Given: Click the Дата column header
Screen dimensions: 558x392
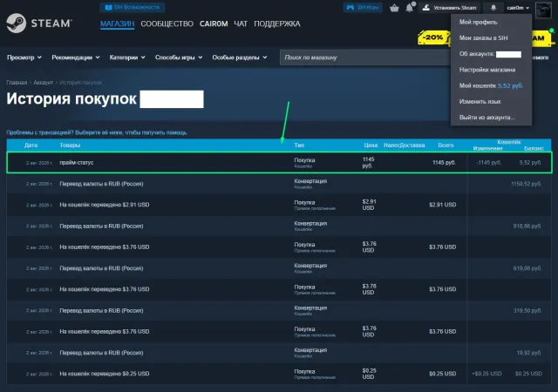Looking at the screenshot, I should tap(31, 145).
